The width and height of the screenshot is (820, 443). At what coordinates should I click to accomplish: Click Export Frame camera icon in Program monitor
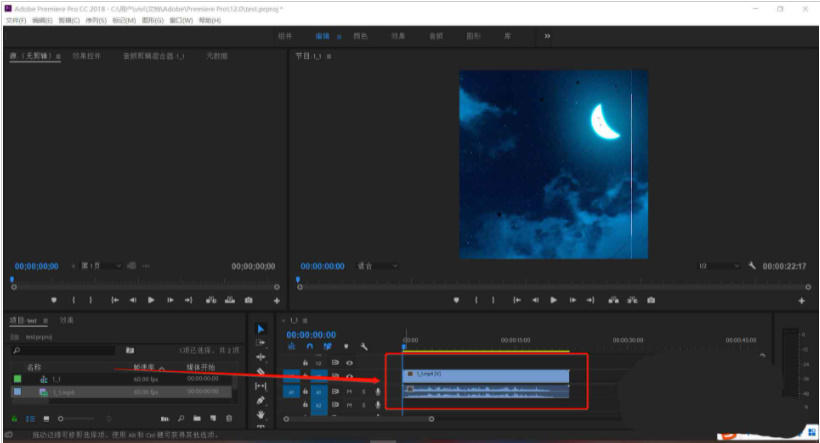coord(651,300)
